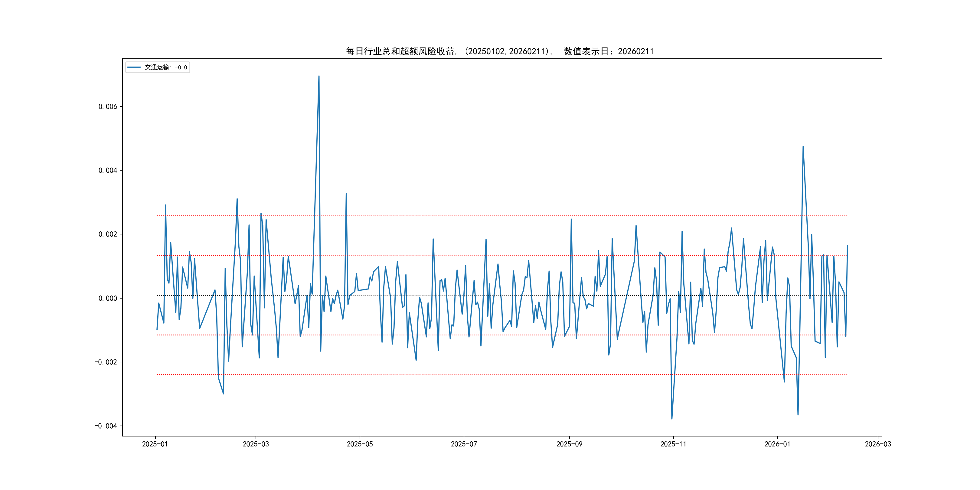The width and height of the screenshot is (980, 490).
Task: Click the blue legend line sample
Action: pos(134,67)
